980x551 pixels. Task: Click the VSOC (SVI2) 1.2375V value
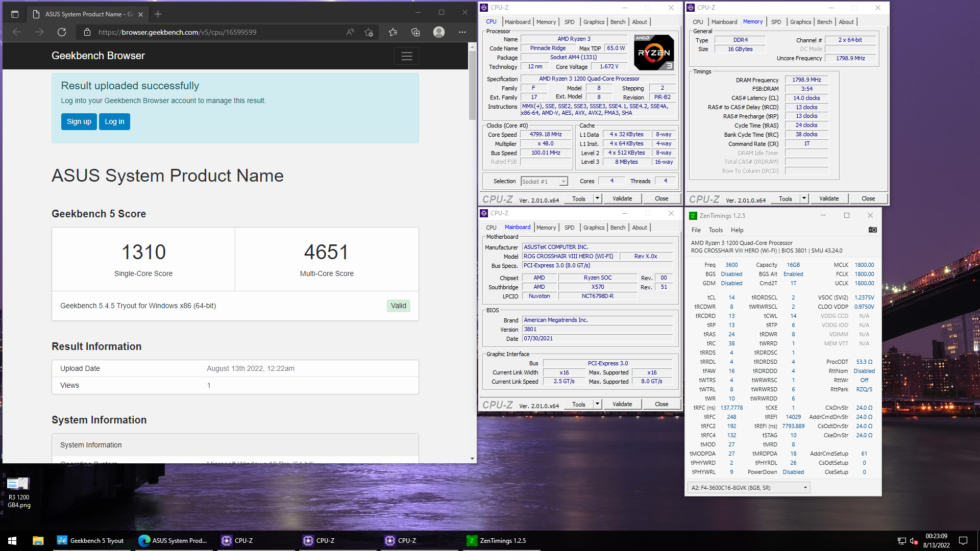point(864,297)
